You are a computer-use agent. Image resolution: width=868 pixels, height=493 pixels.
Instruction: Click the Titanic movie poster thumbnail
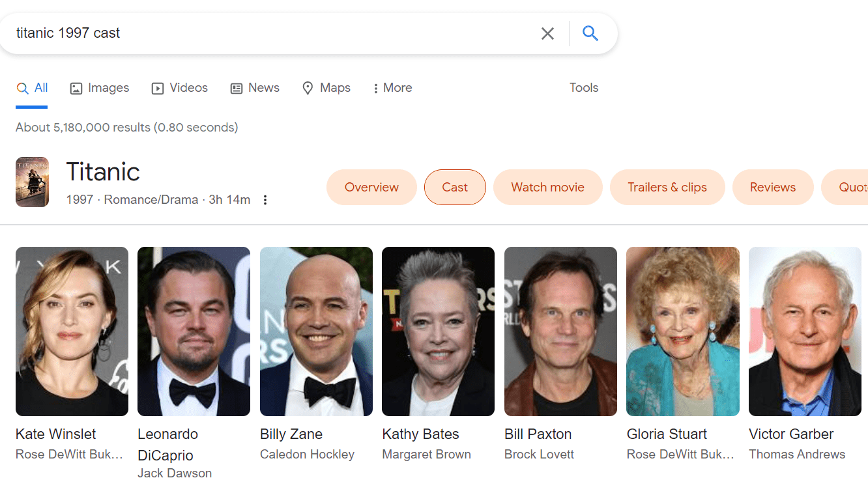32,182
